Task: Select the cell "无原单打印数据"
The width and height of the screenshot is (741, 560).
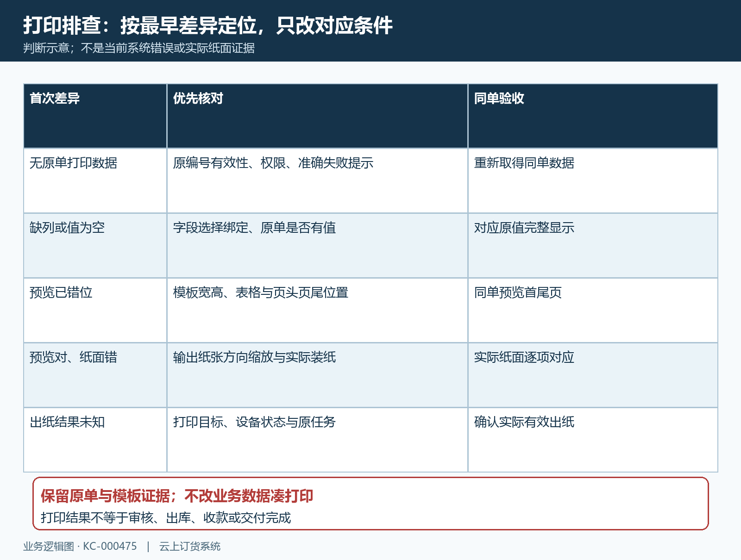Action: click(95, 180)
